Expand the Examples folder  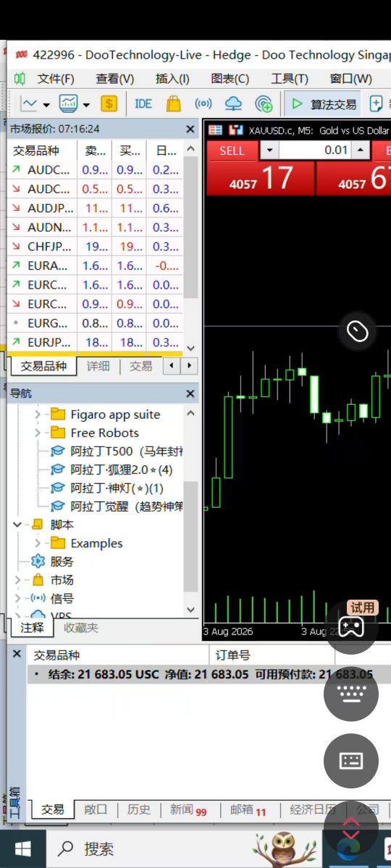coord(38,543)
